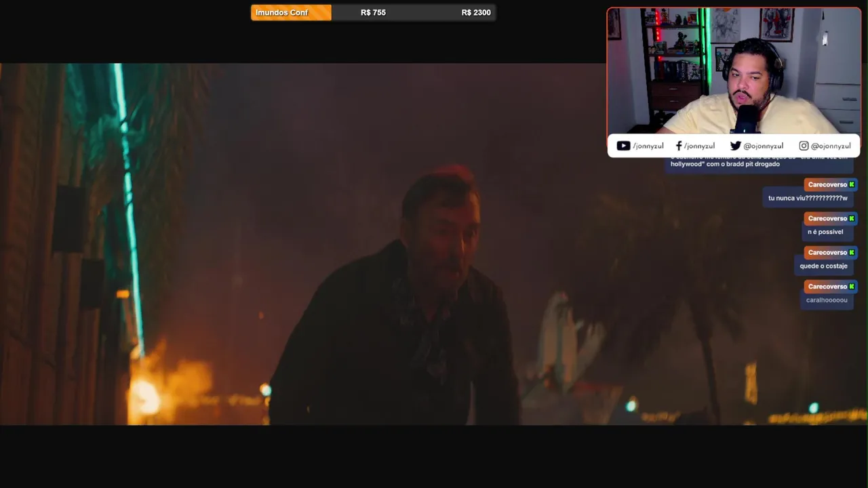The height and width of the screenshot is (488, 868).
Task: Open the Instagram @ojonnyzul handle
Action: 831,146
